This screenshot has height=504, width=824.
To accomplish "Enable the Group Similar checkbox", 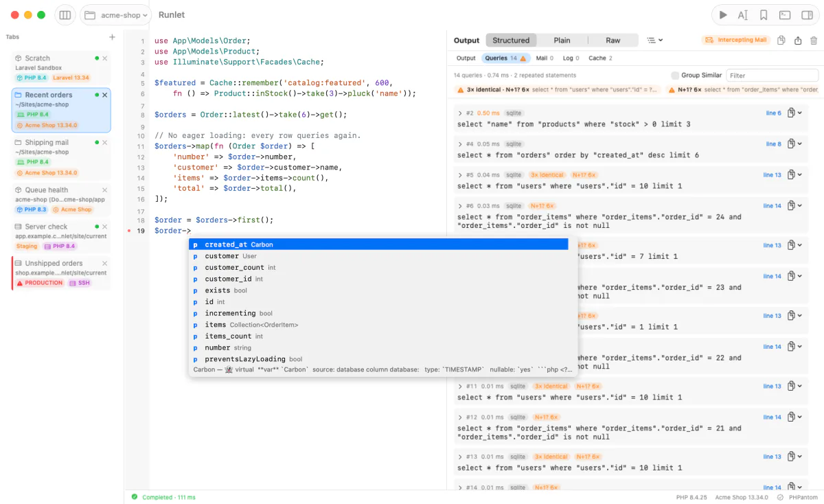I will coord(675,76).
